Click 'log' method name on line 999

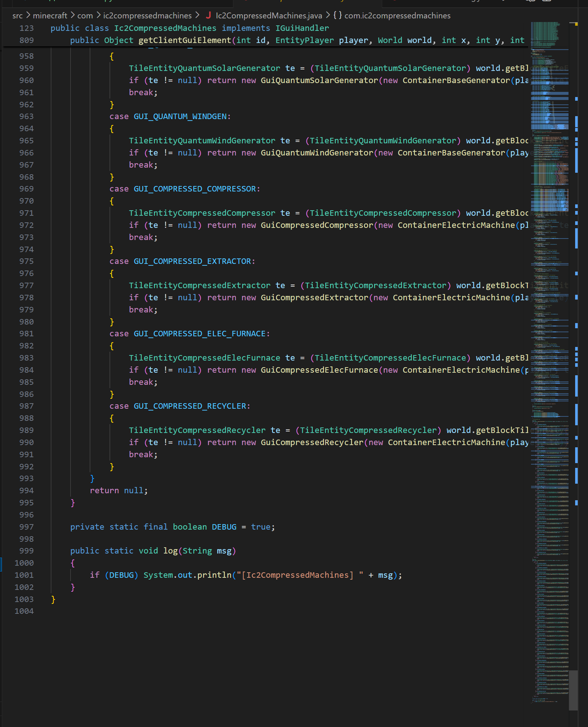tap(171, 551)
